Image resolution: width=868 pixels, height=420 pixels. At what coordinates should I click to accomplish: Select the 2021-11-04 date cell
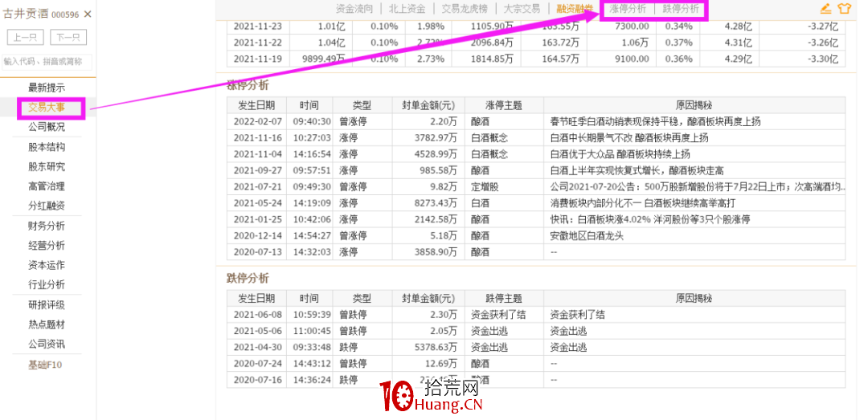pyautogui.click(x=257, y=154)
